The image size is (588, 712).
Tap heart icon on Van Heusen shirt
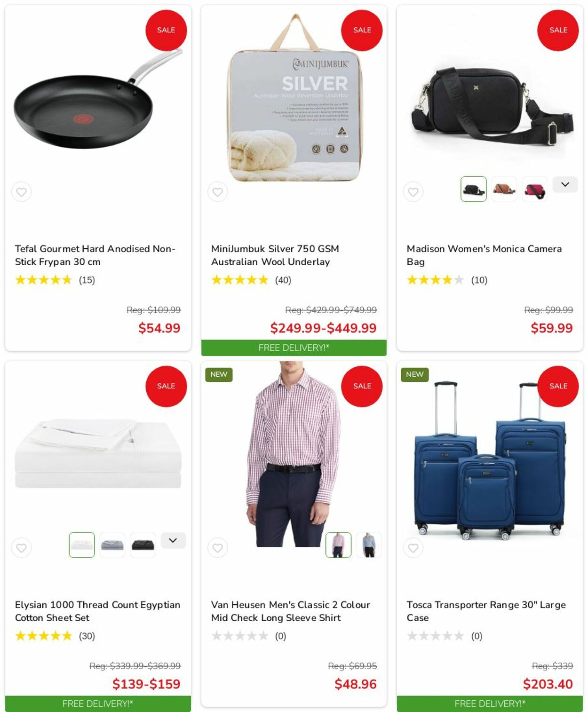tap(217, 548)
